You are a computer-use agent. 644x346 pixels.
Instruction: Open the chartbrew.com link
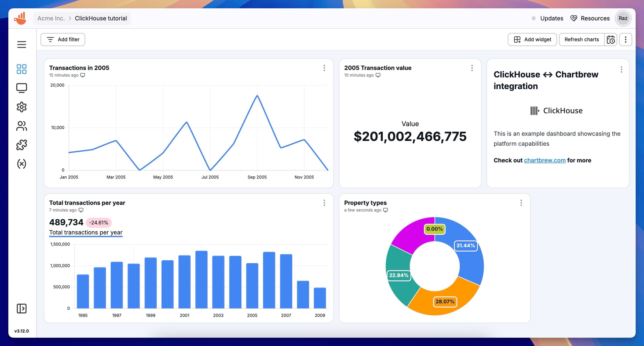coord(545,160)
